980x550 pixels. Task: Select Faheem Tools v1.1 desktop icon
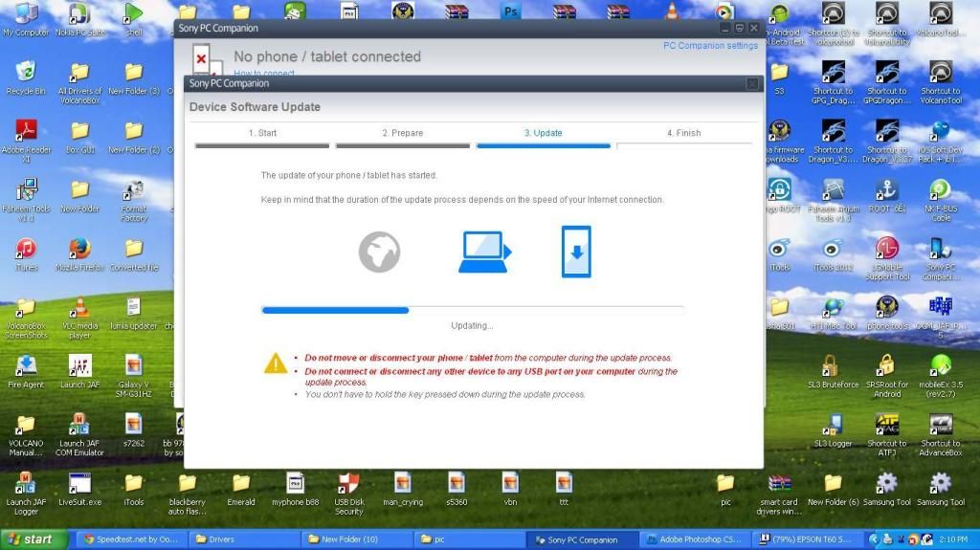[x=26, y=200]
